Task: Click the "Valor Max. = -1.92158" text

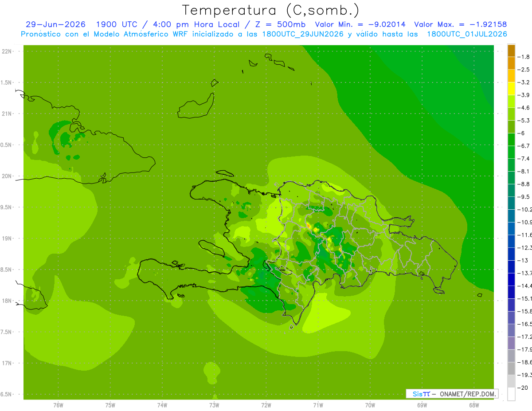Action: pos(460,24)
